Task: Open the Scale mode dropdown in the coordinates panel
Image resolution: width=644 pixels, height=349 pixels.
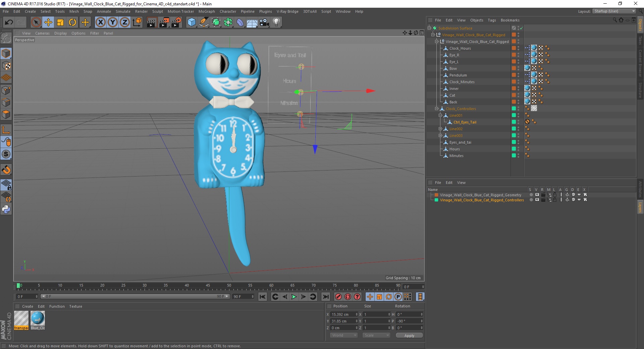Action: [x=376, y=335]
